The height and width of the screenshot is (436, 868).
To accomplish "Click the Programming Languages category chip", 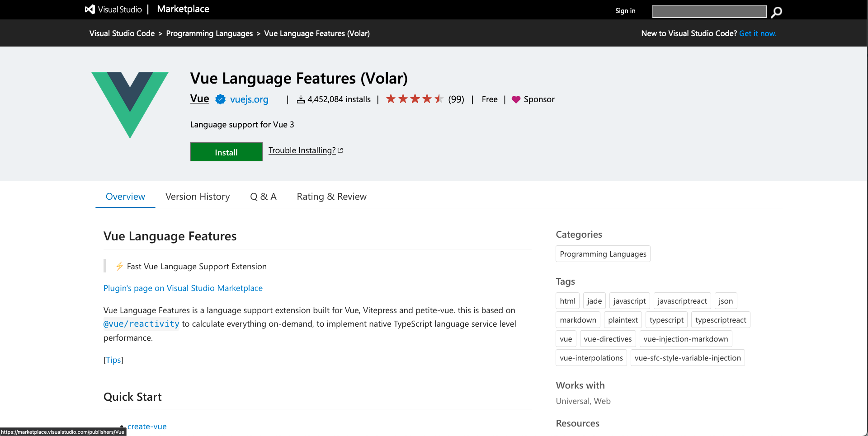I will (x=603, y=254).
